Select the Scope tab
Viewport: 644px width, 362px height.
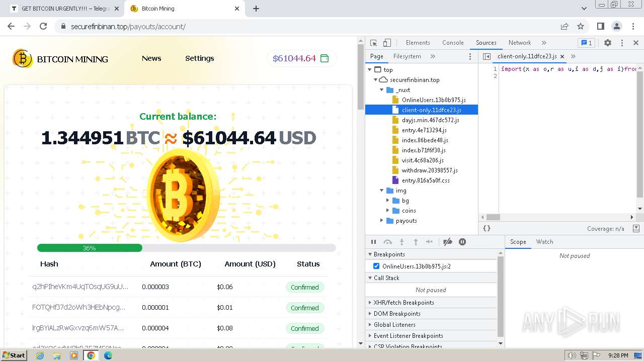point(518,242)
